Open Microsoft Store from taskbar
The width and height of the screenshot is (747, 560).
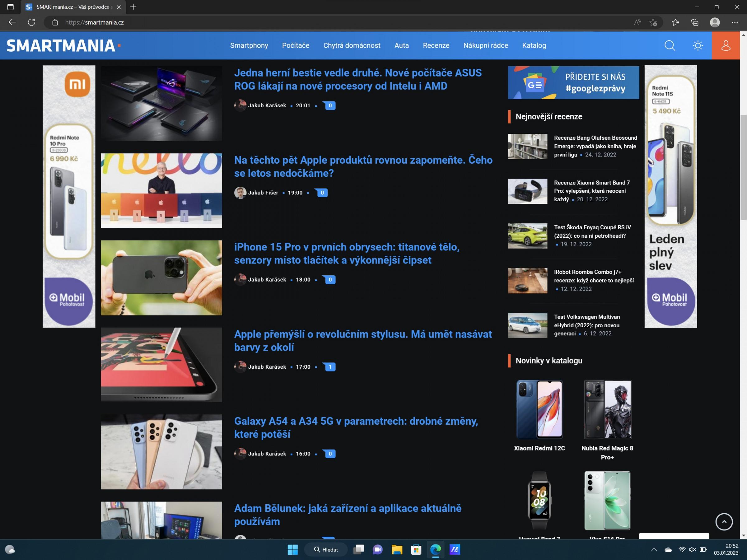pos(416,549)
